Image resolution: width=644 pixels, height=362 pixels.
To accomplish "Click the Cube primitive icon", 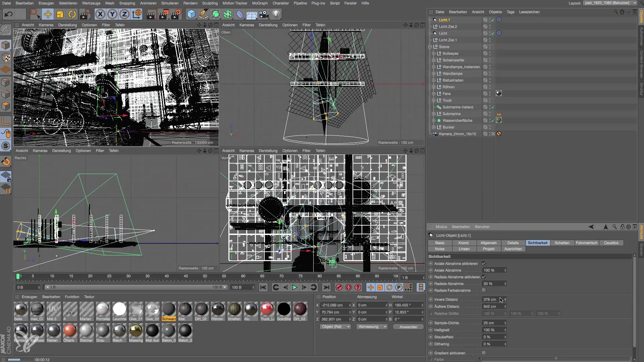I will pos(191,14).
